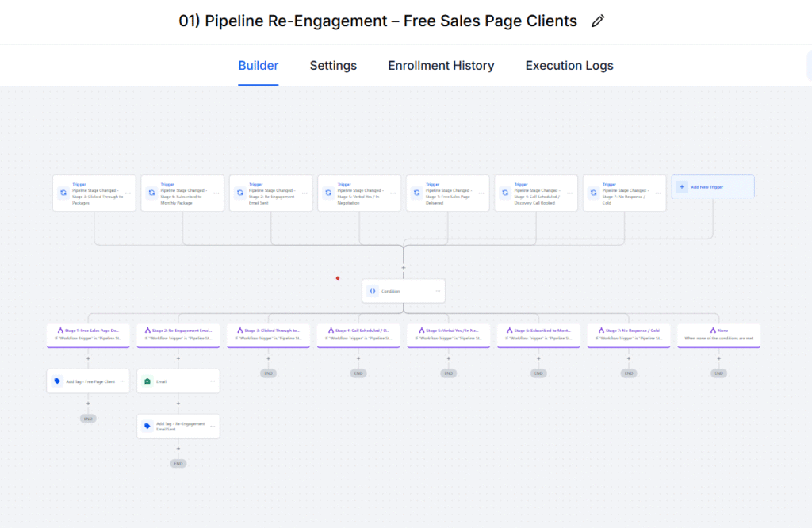This screenshot has height=528, width=812.
Task: Click the Stage 5 Verbal Yes trigger card
Action: pos(359,193)
